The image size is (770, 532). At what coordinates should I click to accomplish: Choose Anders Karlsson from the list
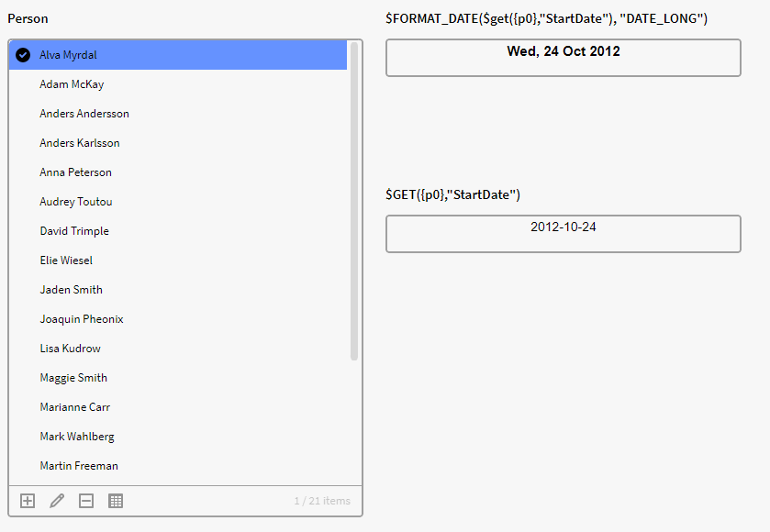80,143
